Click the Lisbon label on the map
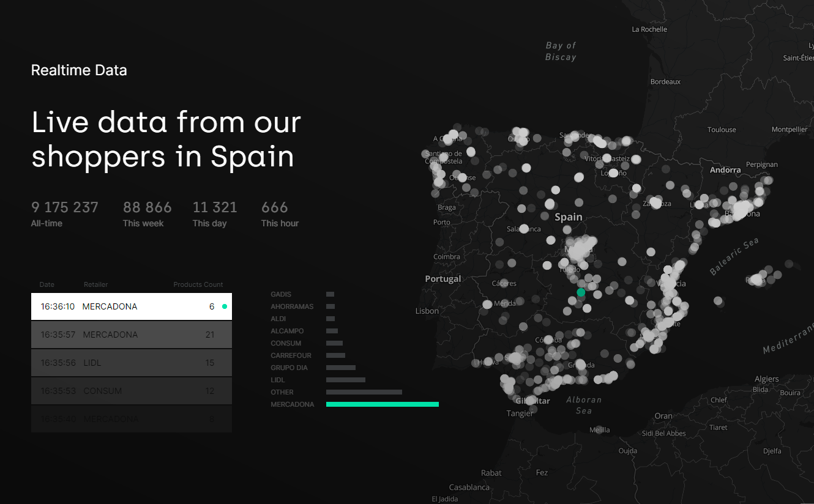Image resolution: width=814 pixels, height=504 pixels. 427,311
